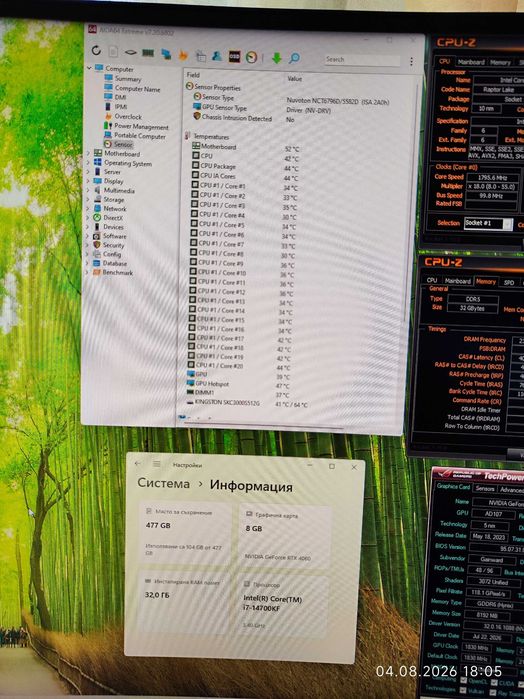
Task: Click the Value column header in AIDA64
Action: (294, 78)
